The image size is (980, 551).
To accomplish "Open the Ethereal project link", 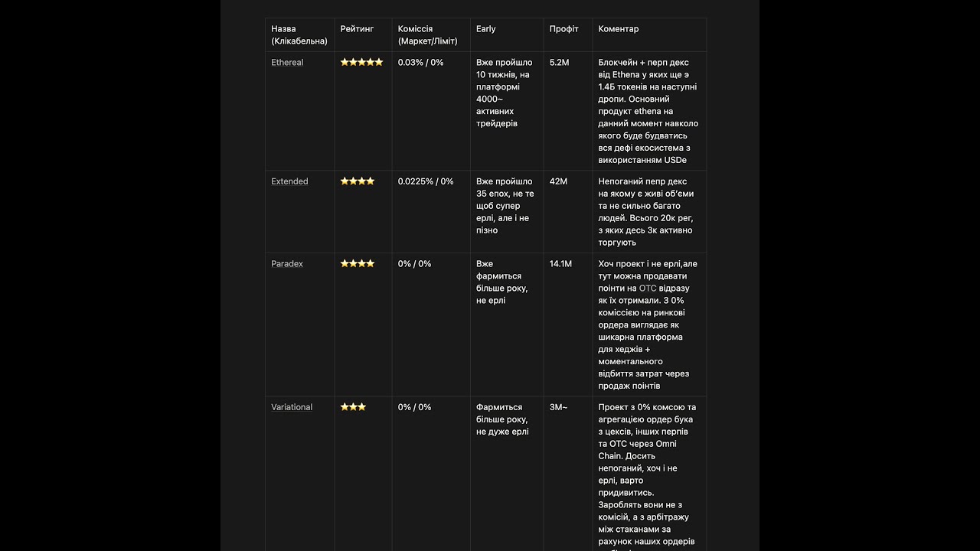I will [x=287, y=63].
